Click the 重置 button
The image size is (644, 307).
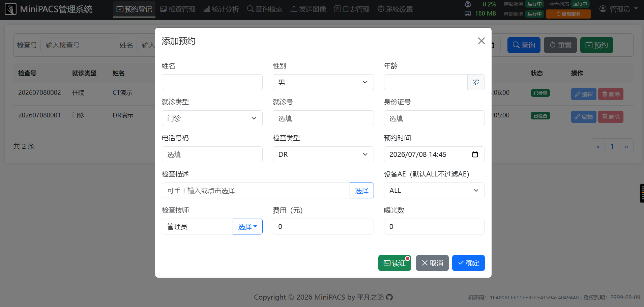pos(560,45)
